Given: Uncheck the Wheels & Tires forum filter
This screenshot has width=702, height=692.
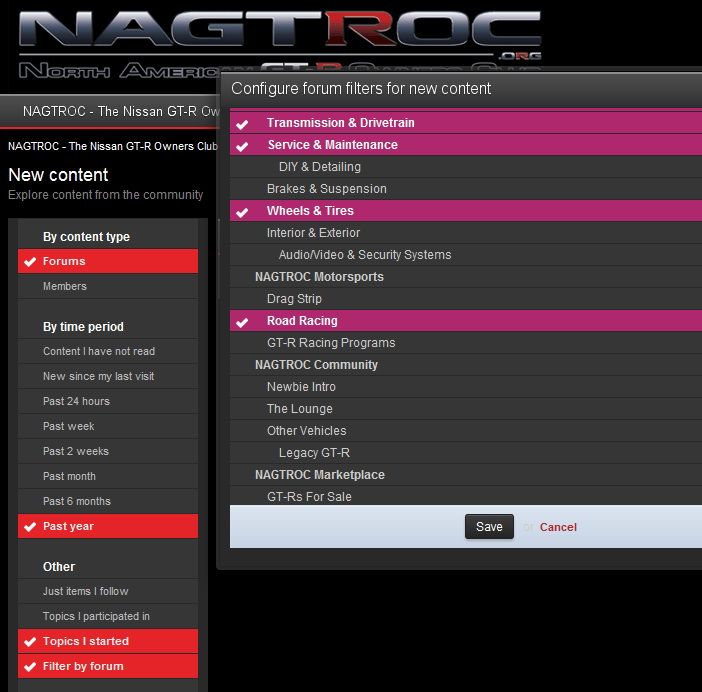Looking at the screenshot, I should coord(466,210).
